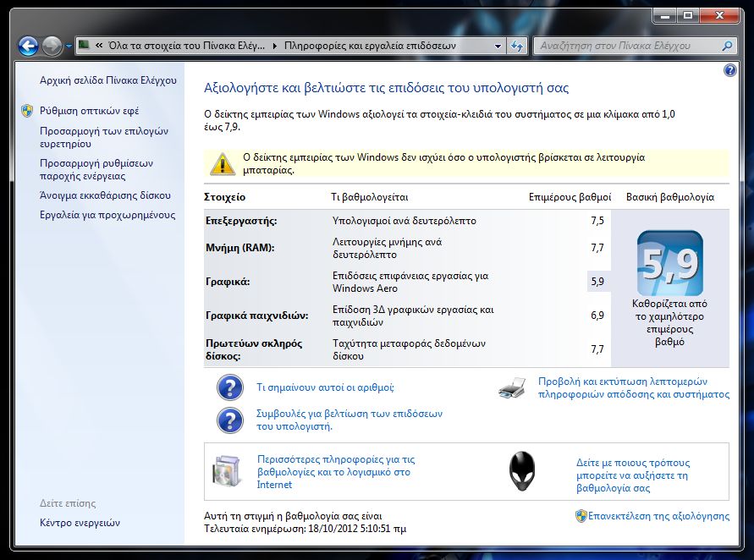Open the address bar history dropdown
Image resolution: width=754 pixels, height=560 pixels.
(x=498, y=47)
